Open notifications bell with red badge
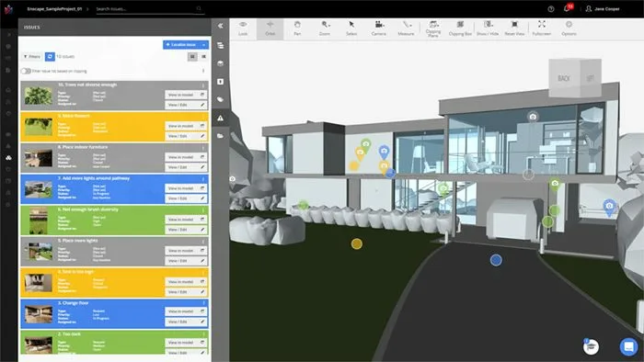This screenshot has height=362, width=644. click(568, 8)
